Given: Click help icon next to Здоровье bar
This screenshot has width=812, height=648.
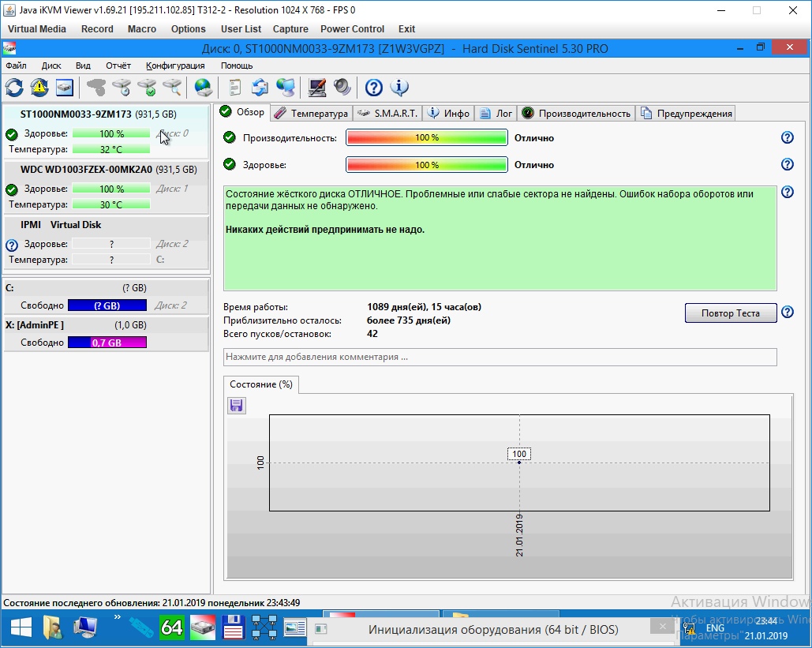Looking at the screenshot, I should tap(788, 164).
